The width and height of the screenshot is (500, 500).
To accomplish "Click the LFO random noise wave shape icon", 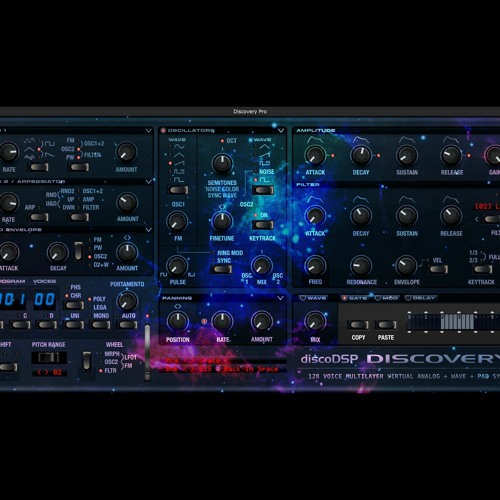I will [x=29, y=156].
